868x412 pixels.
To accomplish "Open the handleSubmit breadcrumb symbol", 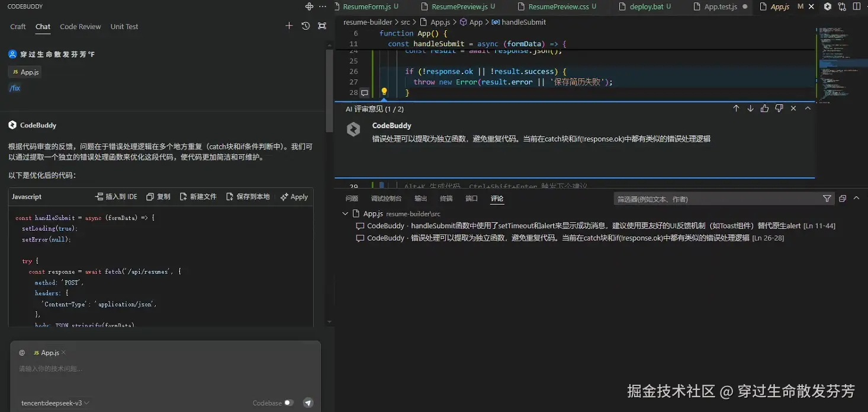I will tap(519, 22).
